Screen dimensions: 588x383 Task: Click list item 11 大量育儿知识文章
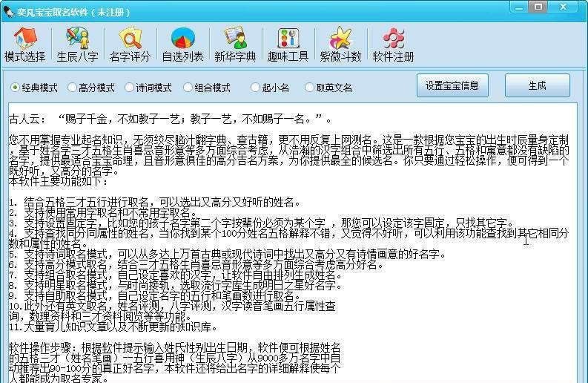click(113, 327)
